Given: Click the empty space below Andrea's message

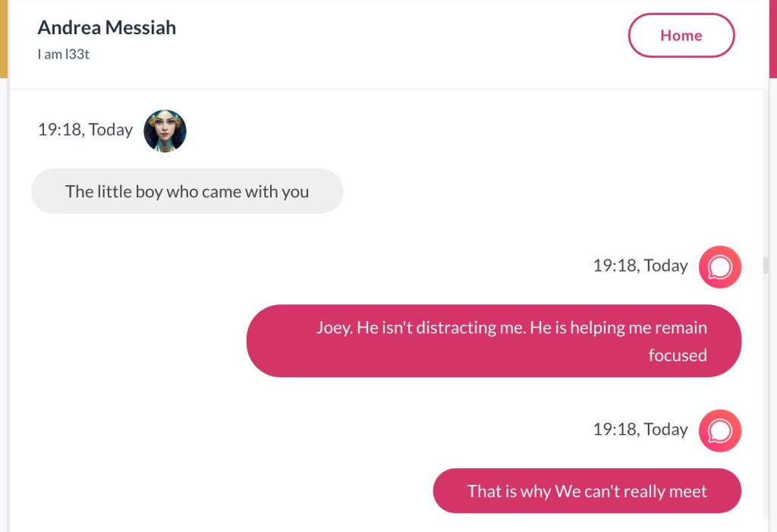Looking at the screenshot, I should (152, 304).
